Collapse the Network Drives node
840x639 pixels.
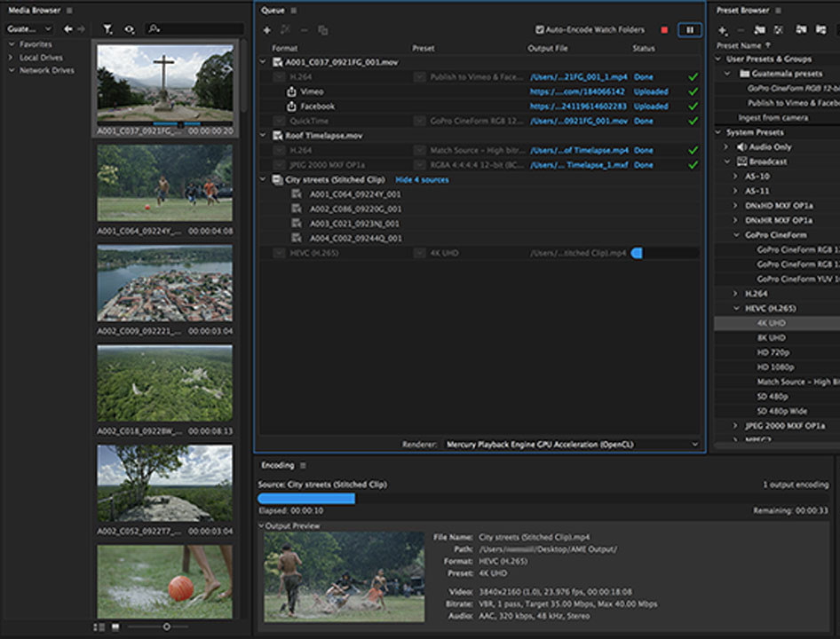pyautogui.click(x=11, y=70)
